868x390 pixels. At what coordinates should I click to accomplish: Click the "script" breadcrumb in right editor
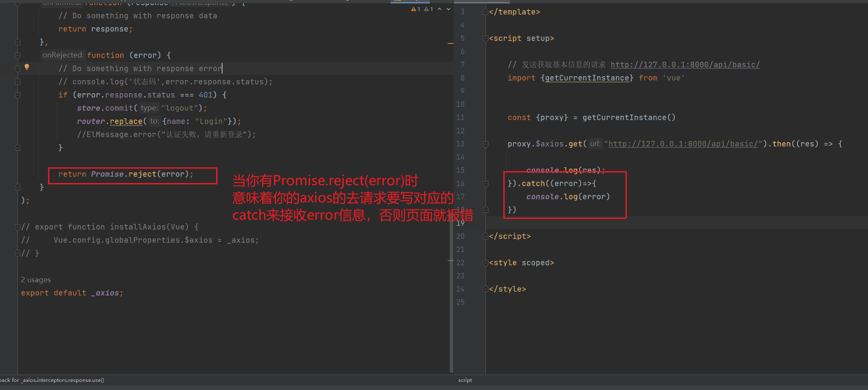(465, 380)
